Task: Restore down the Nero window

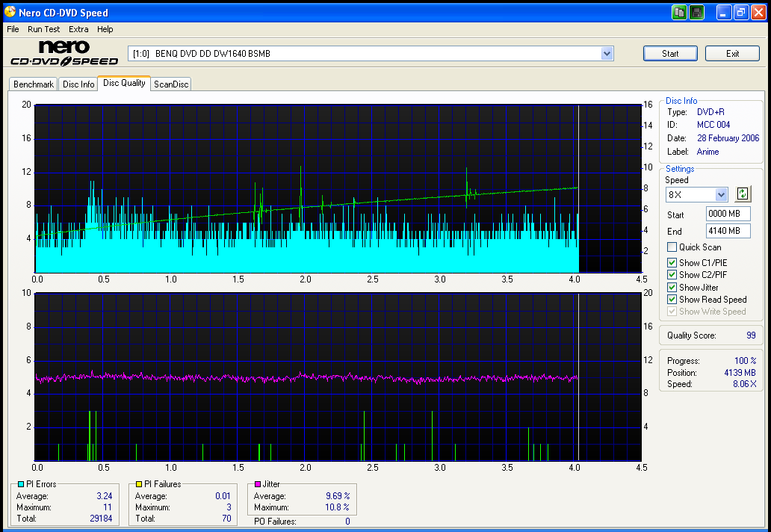Action: click(x=740, y=12)
